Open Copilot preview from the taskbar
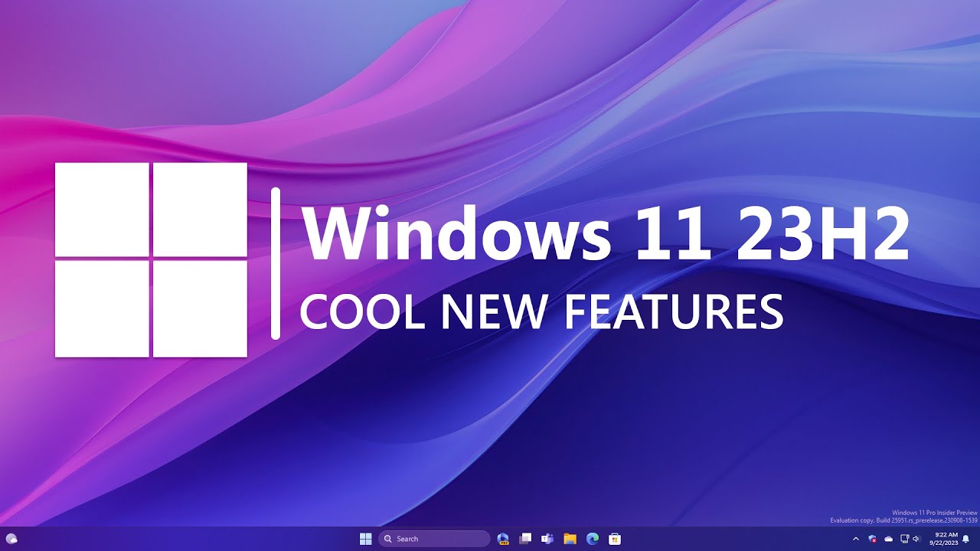Image resolution: width=980 pixels, height=551 pixels. pos(503,539)
